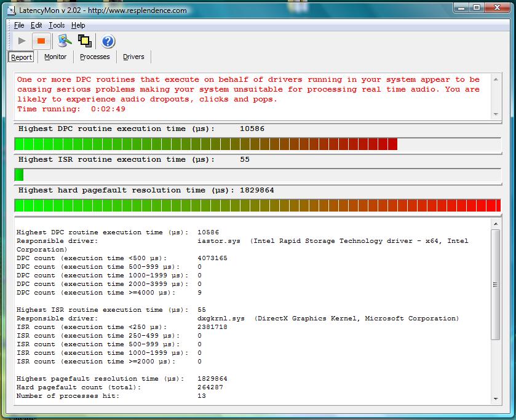Minimize the LatencyMon window

[x=462, y=8]
